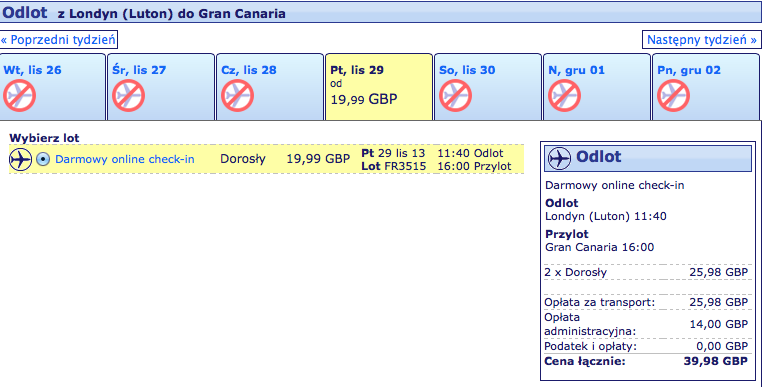This screenshot has width=763, height=387.
Task: Click 19,99 GBP fare in flight row
Action: (x=318, y=159)
